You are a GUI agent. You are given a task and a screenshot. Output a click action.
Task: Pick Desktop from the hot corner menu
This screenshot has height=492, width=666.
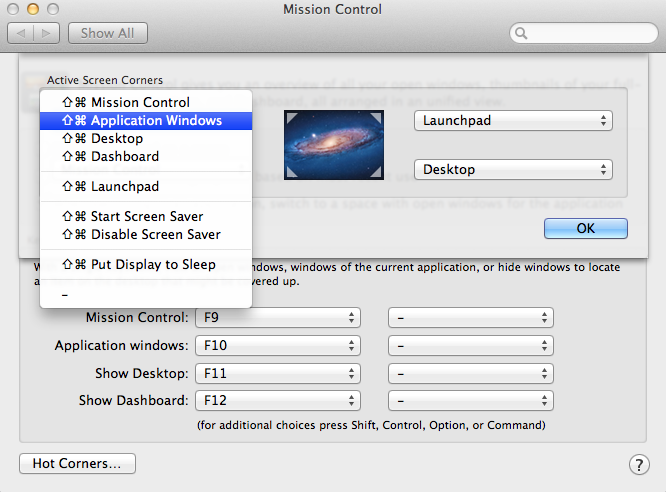[146, 139]
